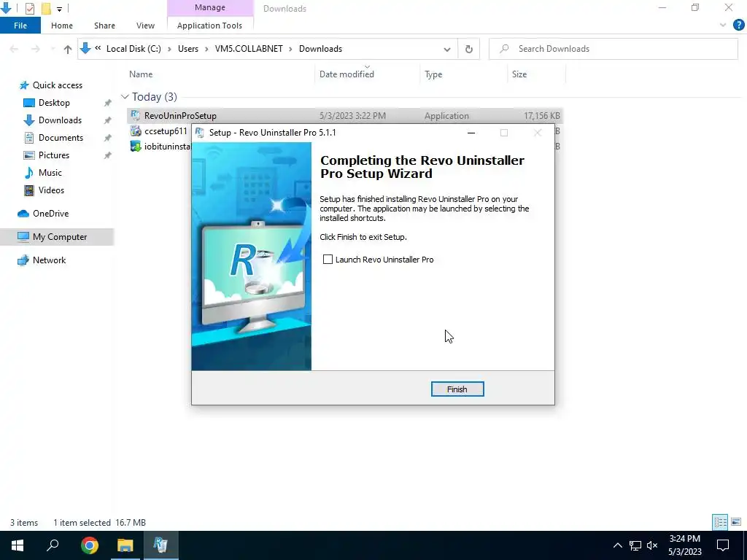Click VM5.COLLABNET breadcrumb
This screenshot has height=560, width=747.
(249, 49)
